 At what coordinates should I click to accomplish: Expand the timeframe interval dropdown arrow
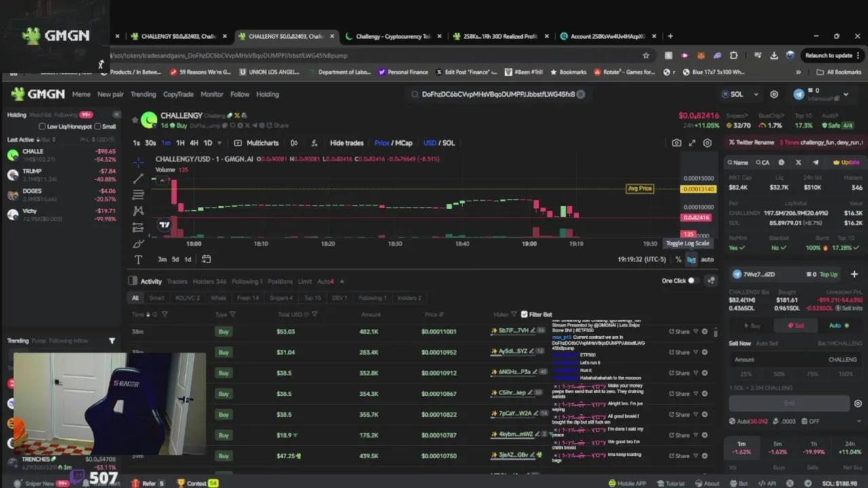[x=221, y=143]
